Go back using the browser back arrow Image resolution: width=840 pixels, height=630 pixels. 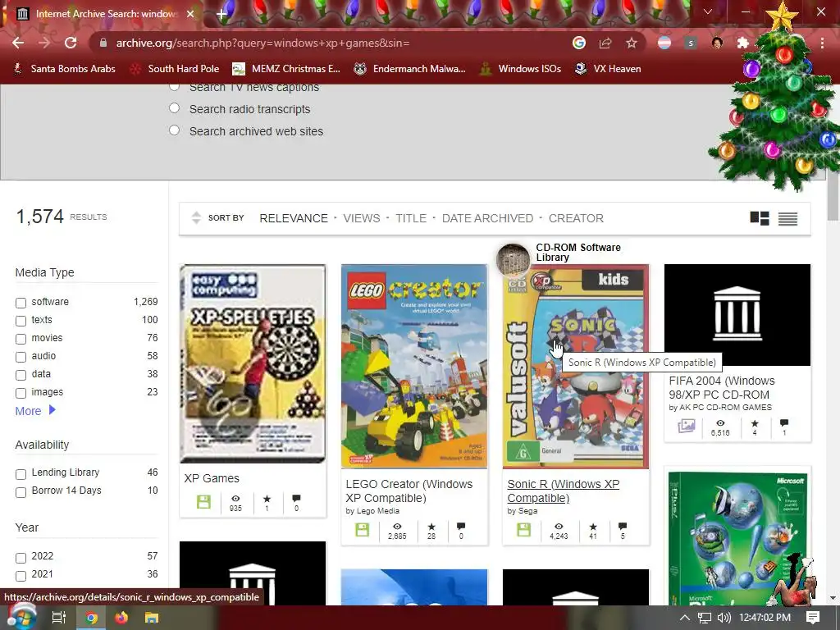(18, 43)
